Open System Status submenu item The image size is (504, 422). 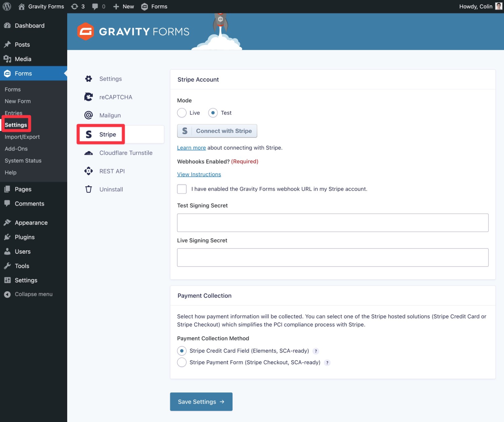[x=23, y=160]
